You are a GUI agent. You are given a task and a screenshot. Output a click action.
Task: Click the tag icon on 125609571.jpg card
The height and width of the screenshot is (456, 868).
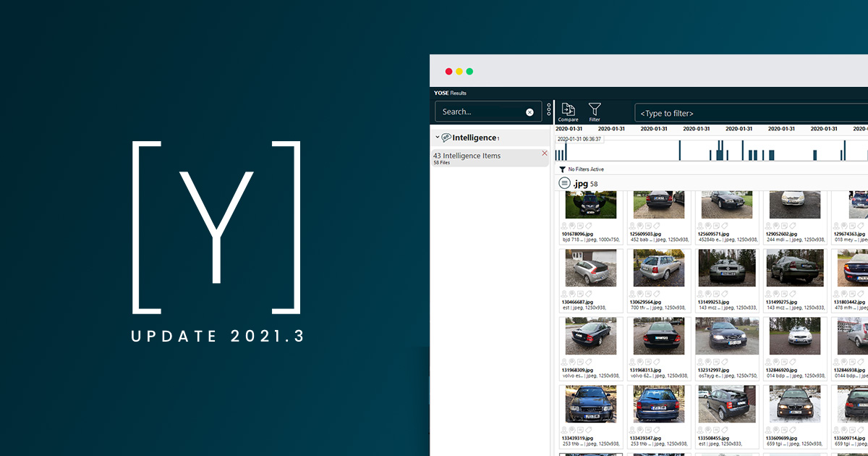pos(726,226)
